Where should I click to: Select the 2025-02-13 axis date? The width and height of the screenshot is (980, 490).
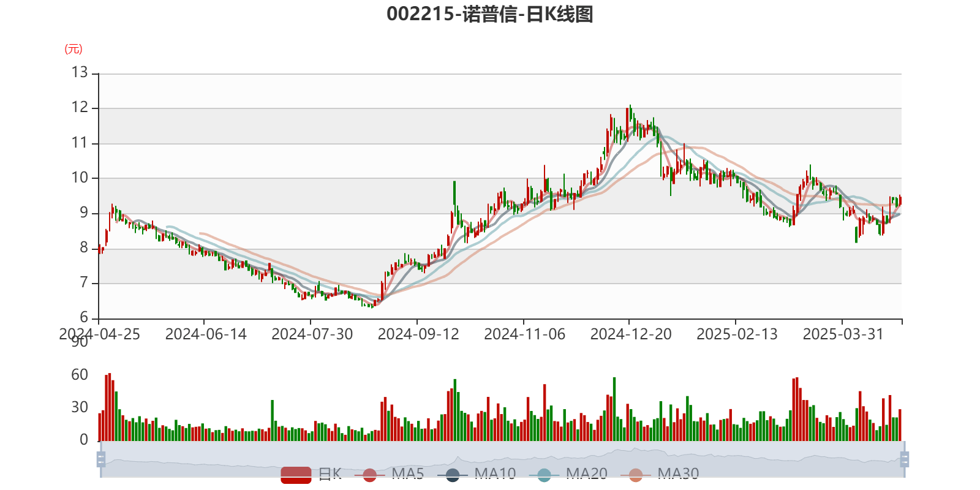(737, 334)
